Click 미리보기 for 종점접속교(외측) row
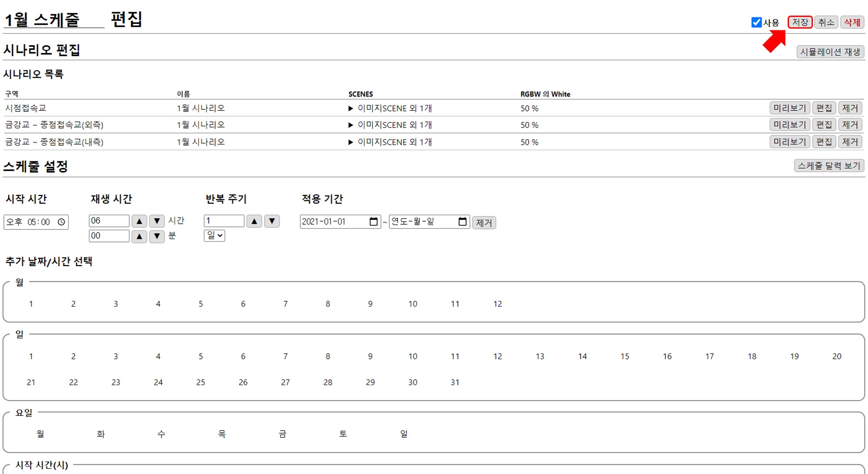The width and height of the screenshot is (868, 474). pos(790,125)
